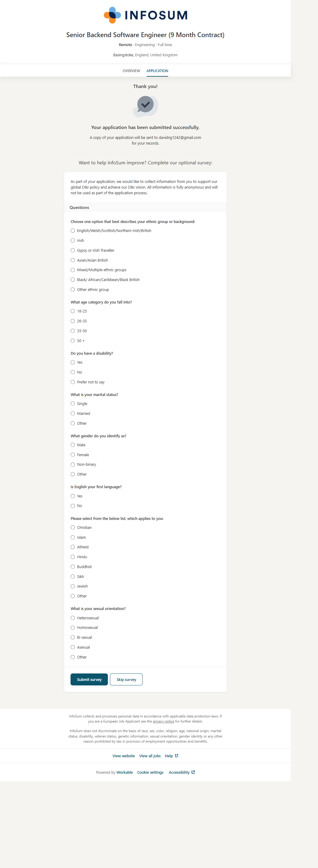Open the Application tab

click(x=157, y=71)
